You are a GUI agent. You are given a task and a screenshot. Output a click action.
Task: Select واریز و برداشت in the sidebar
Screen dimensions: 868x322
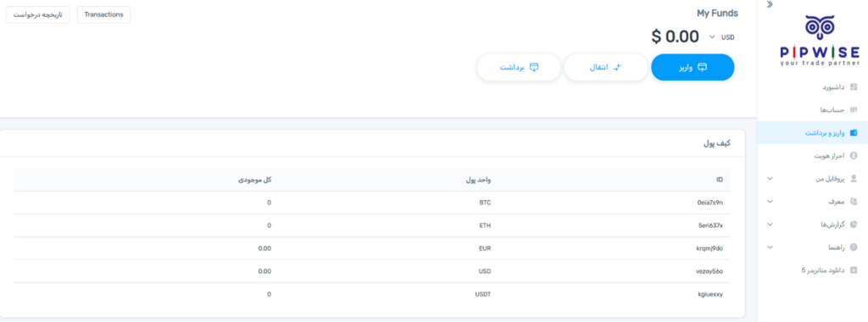812,133
